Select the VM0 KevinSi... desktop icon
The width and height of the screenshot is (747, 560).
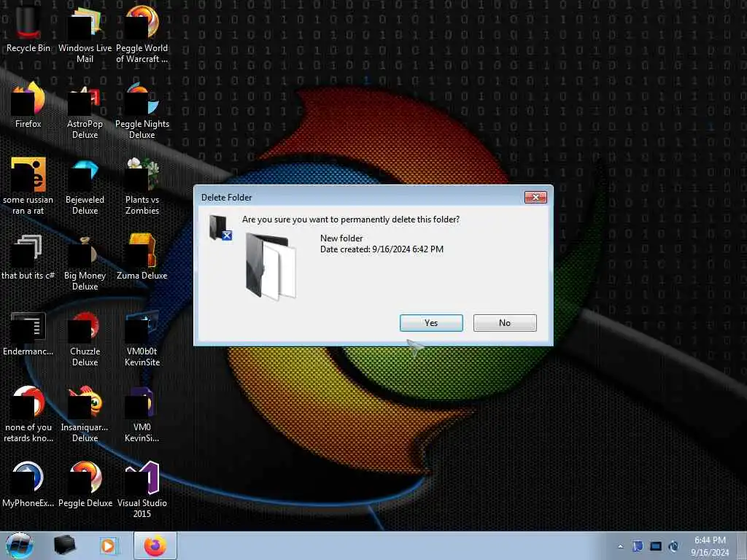pos(142,413)
